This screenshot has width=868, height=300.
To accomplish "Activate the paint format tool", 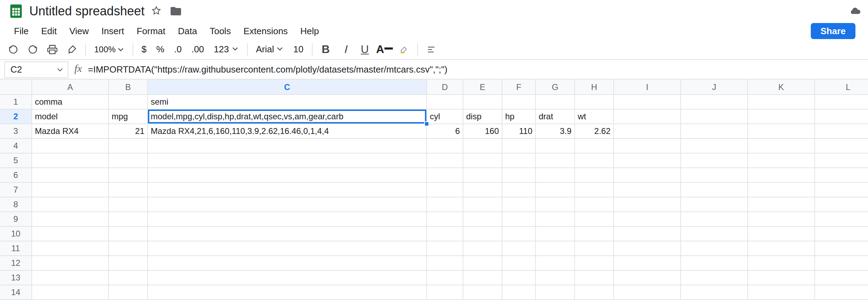I will coord(72,50).
